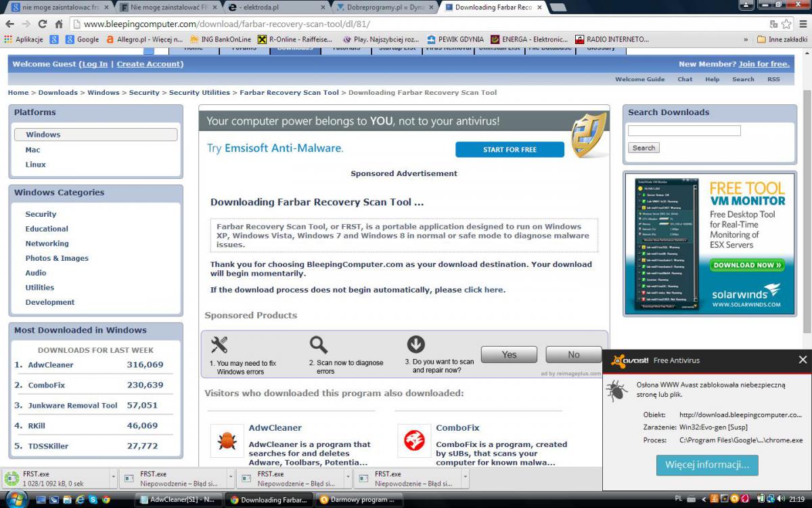The image size is (812, 508).
Task: Select the Mac platform
Action: (32, 150)
